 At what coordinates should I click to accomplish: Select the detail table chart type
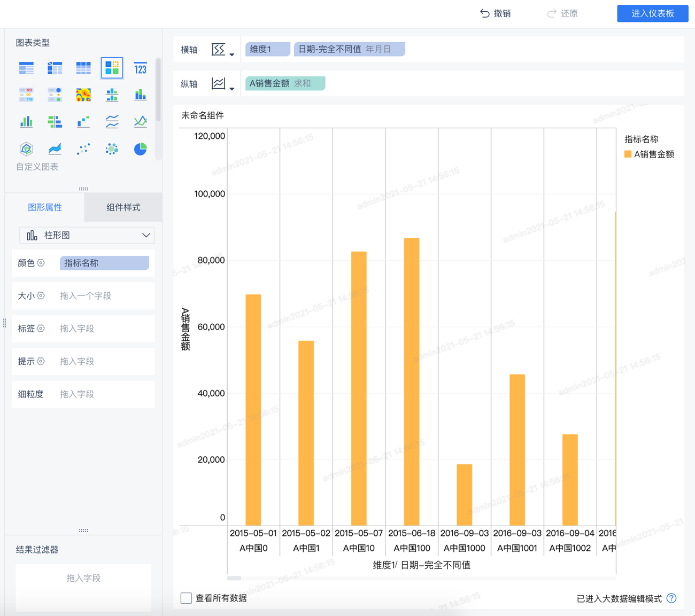83,68
